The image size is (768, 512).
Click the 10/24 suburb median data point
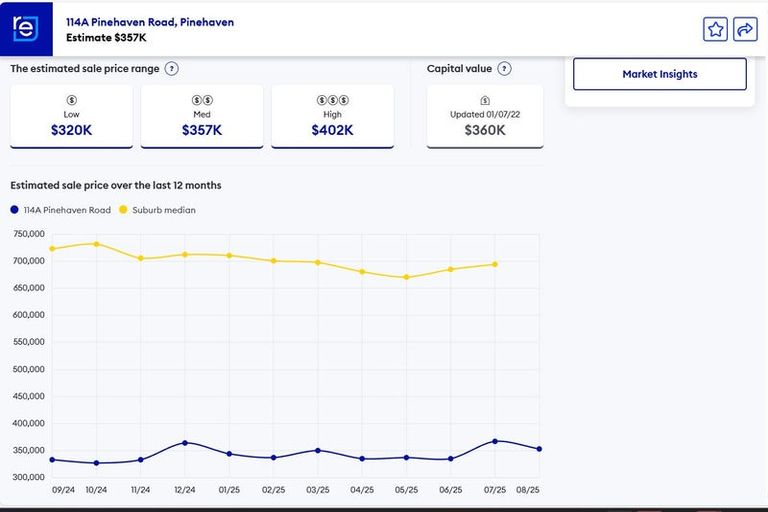click(96, 244)
